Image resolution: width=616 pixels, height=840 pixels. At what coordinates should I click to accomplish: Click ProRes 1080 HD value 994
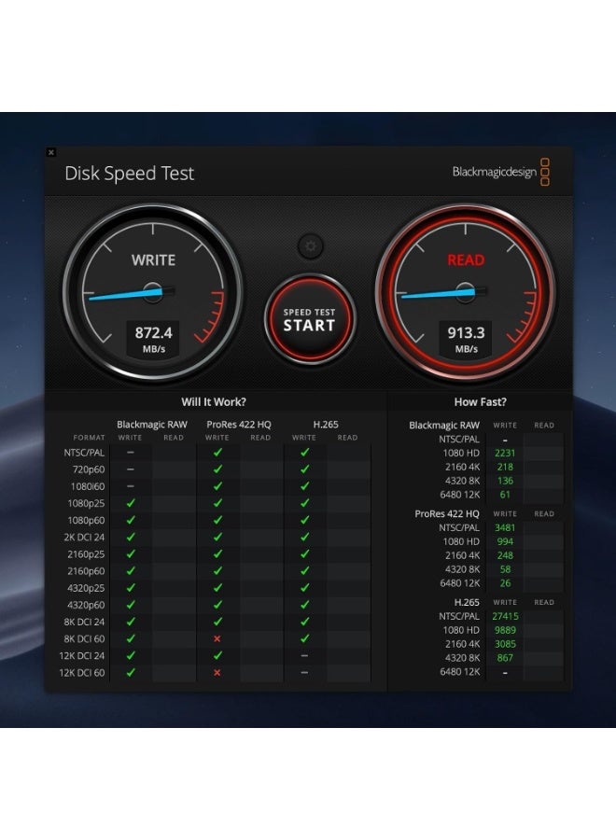(x=505, y=541)
